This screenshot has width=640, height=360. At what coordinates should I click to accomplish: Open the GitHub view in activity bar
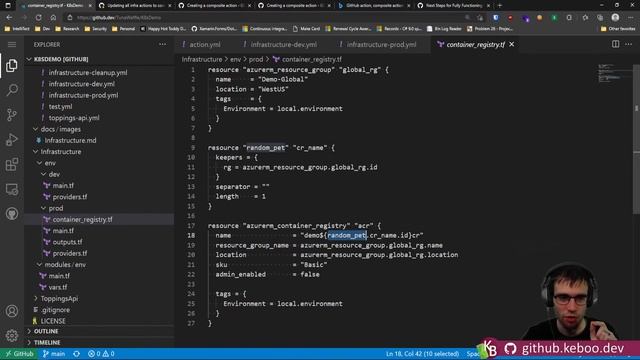click(12, 214)
